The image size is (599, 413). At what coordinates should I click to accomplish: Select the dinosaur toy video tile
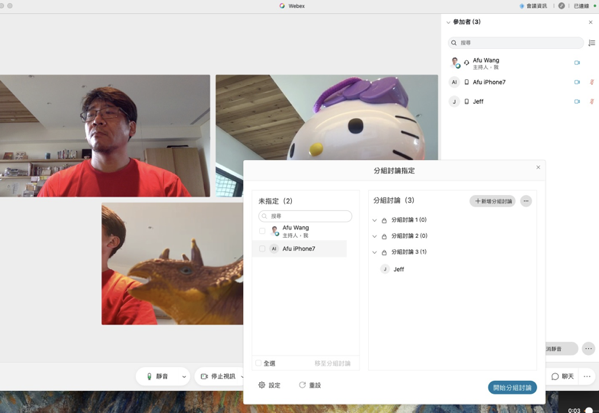[172, 264]
